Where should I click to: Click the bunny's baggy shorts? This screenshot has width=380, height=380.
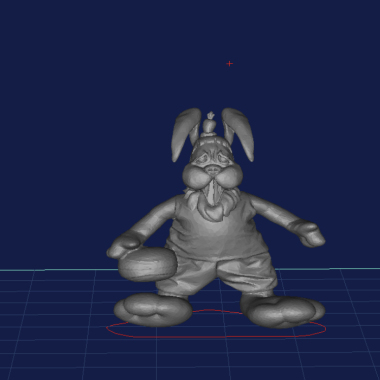tap(220, 274)
